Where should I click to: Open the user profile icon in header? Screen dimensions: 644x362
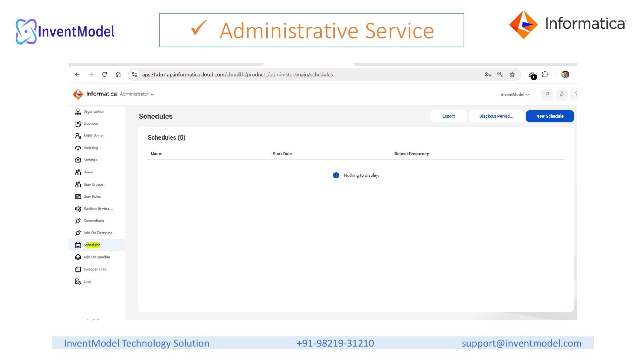562,95
